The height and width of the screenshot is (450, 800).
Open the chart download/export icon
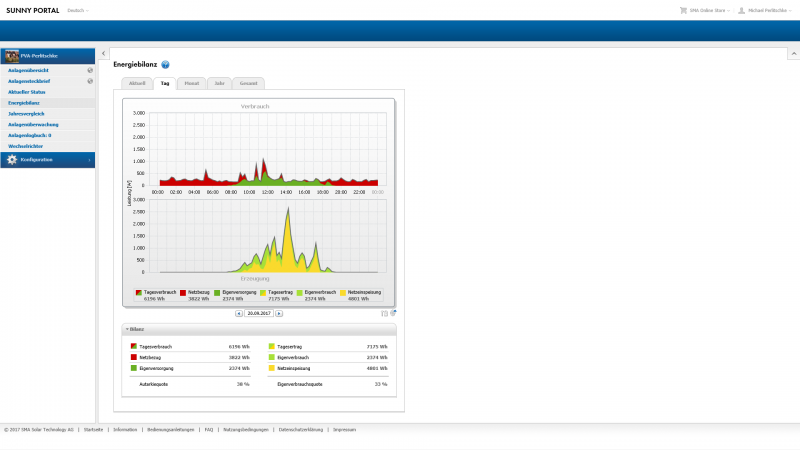(x=393, y=313)
